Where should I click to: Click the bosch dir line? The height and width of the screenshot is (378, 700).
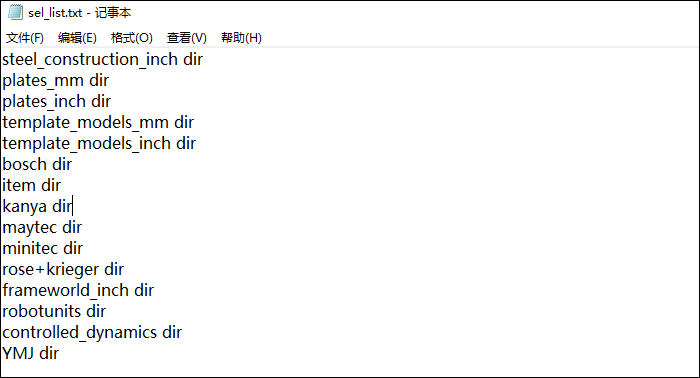pyautogui.click(x=37, y=164)
